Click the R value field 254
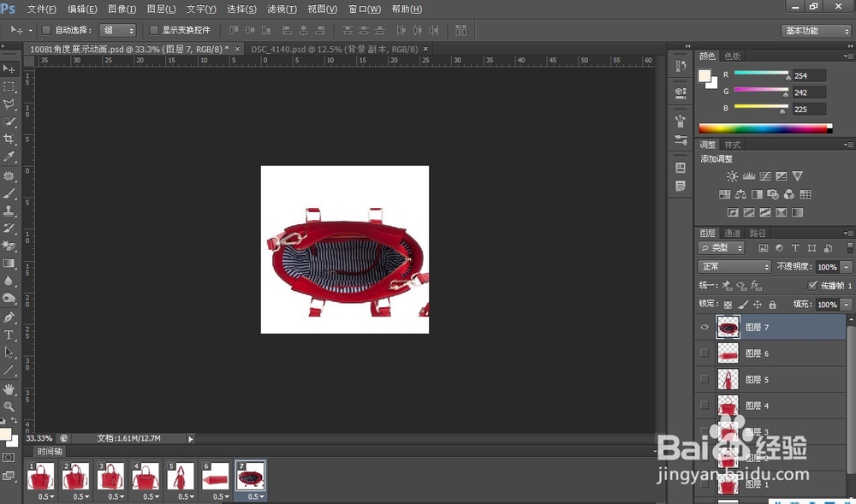The width and height of the screenshot is (856, 504). pyautogui.click(x=809, y=76)
